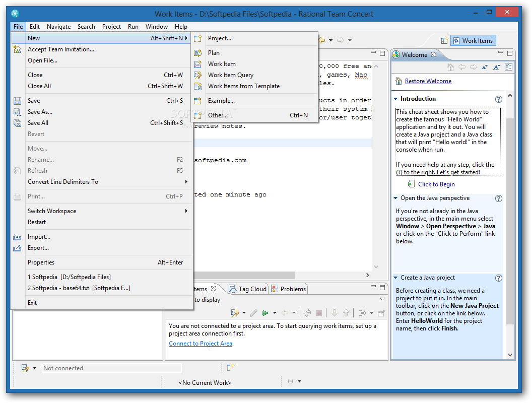Viewport: 532px width, 403px height.
Task: Click the Save floppy disk icon
Action: click(x=17, y=101)
